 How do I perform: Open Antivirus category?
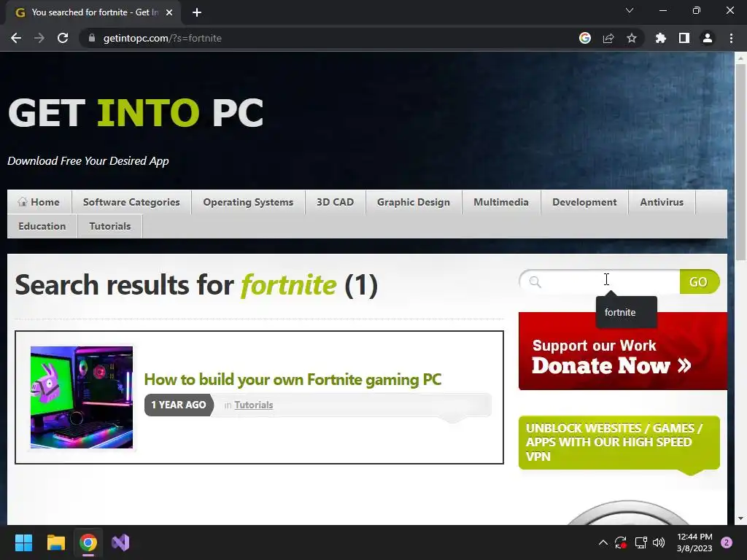point(662,202)
